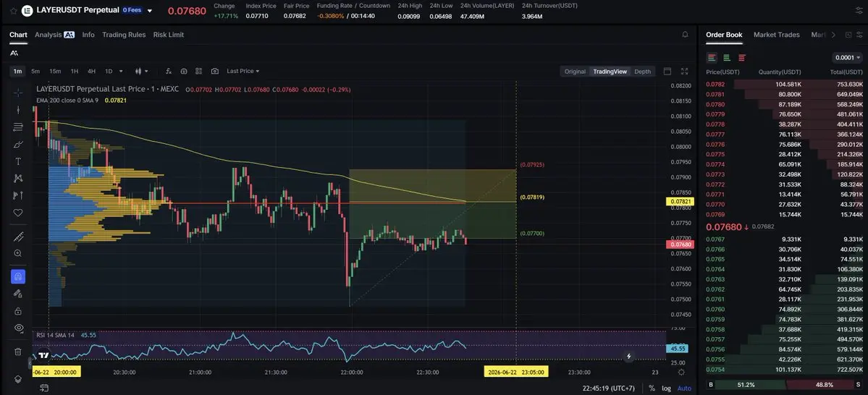Click the lightning quick-order icon on chart
The image size is (868, 395).
(x=628, y=357)
